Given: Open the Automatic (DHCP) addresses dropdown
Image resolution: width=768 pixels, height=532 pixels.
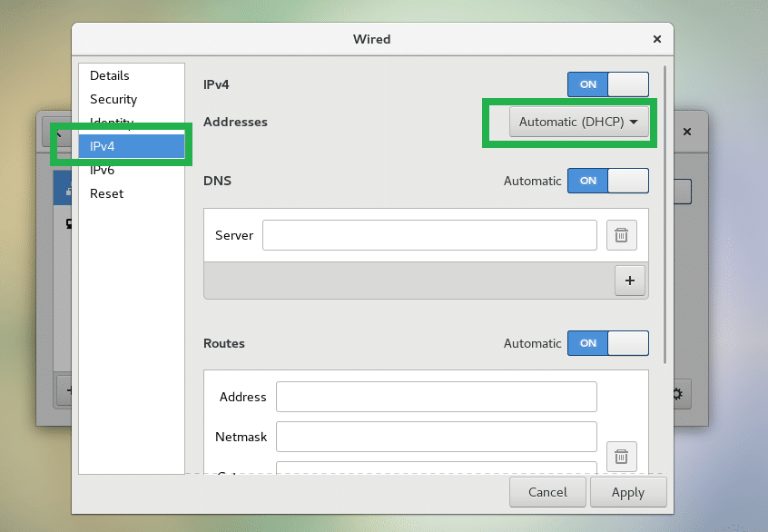Looking at the screenshot, I should click(579, 123).
